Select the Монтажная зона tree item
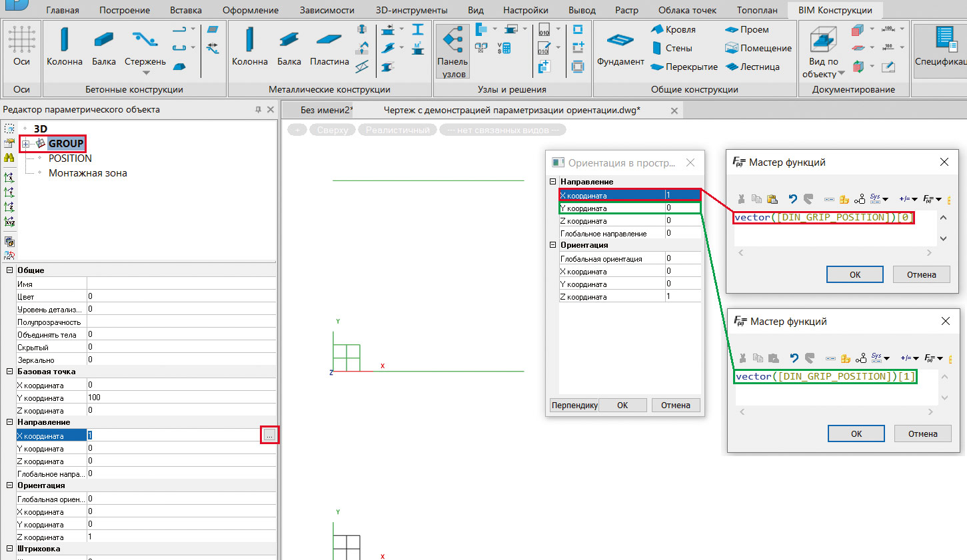967x560 pixels. pyautogui.click(x=88, y=173)
